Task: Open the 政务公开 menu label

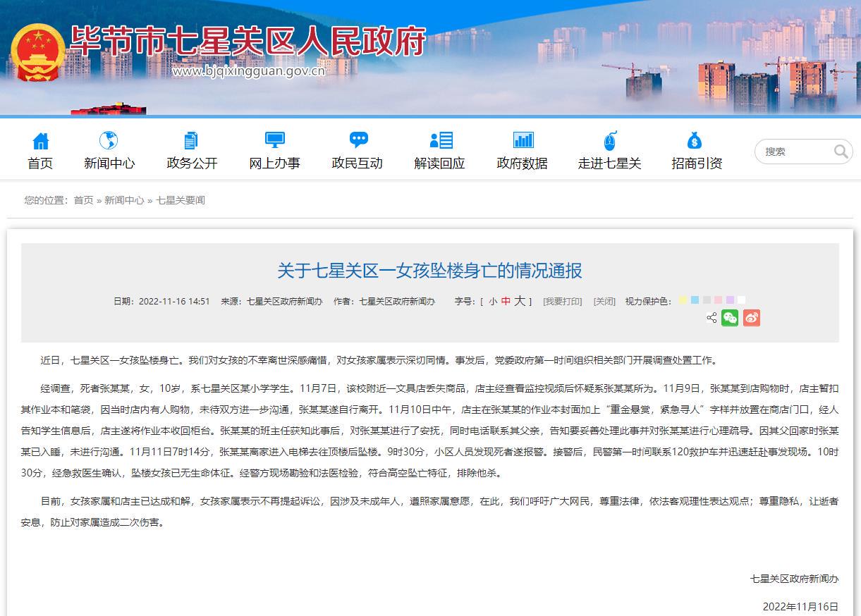Action: pos(192,164)
